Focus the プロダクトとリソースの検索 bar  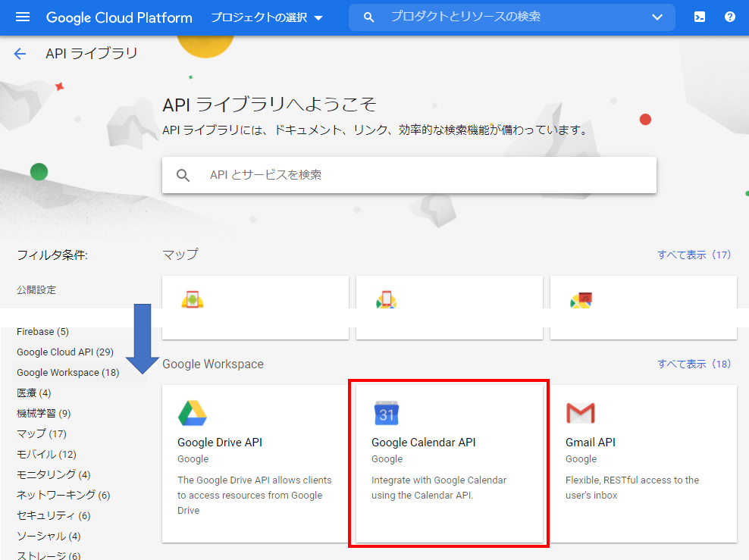click(508, 17)
